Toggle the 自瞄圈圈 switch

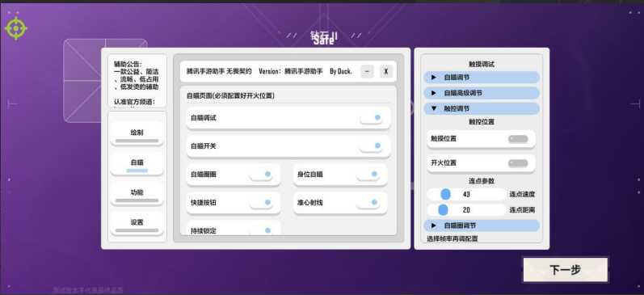tap(261, 175)
